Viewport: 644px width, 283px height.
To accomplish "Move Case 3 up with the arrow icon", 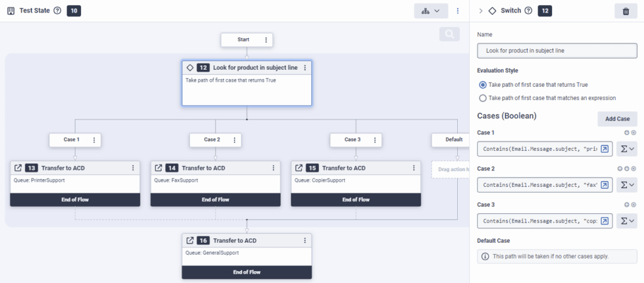I will tap(626, 204).
